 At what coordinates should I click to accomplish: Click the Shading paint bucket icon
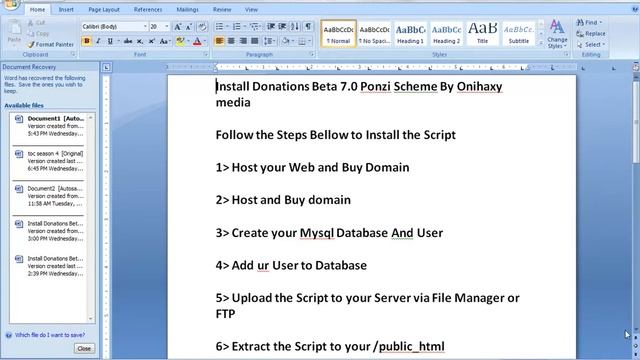coord(285,41)
